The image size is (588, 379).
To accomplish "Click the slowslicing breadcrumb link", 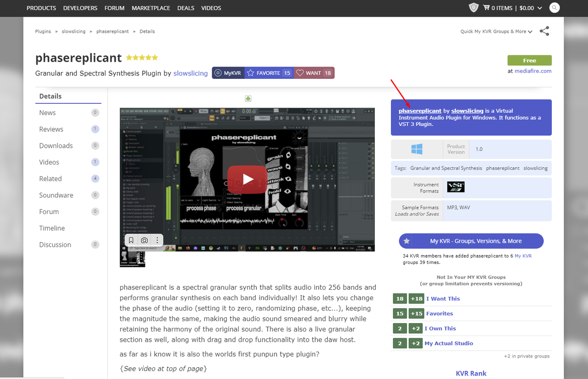I will [73, 31].
